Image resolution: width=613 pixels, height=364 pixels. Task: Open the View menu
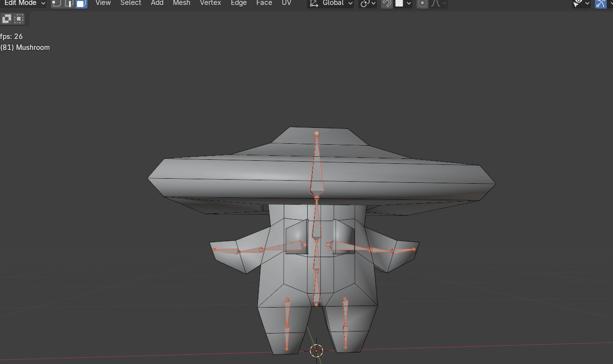[103, 3]
